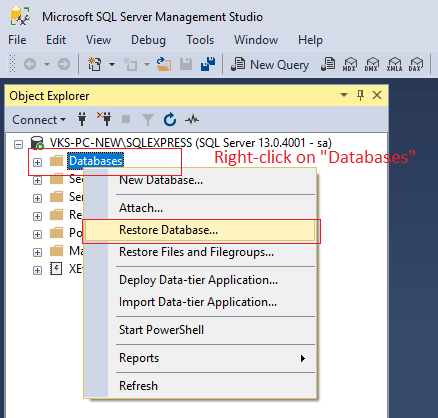
Task: Open a new XMLA query
Action: (x=394, y=64)
